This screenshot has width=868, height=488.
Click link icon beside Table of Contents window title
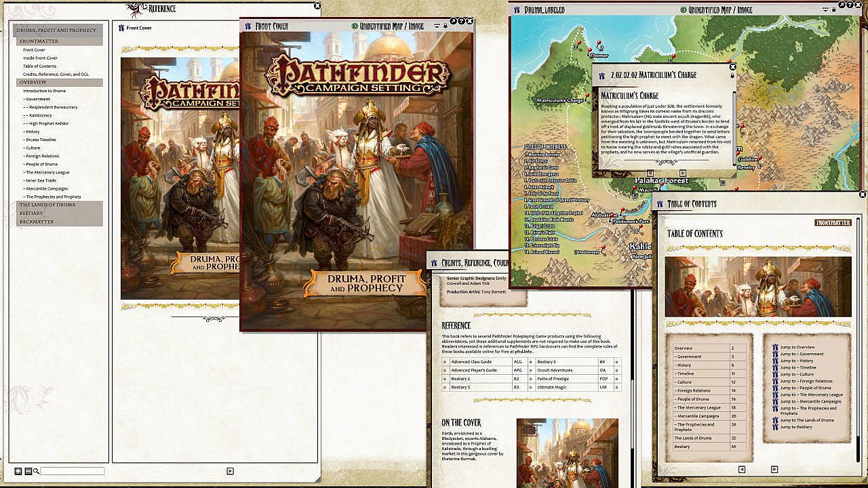tap(658, 203)
